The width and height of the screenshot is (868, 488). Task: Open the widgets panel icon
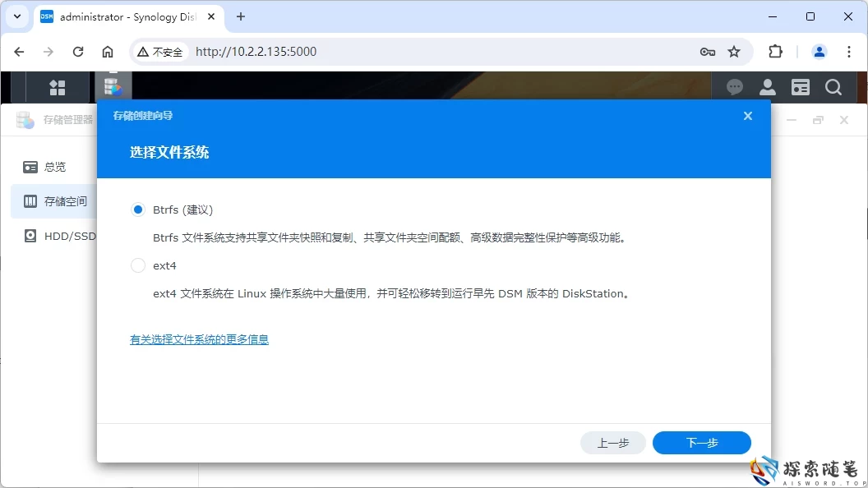click(800, 86)
